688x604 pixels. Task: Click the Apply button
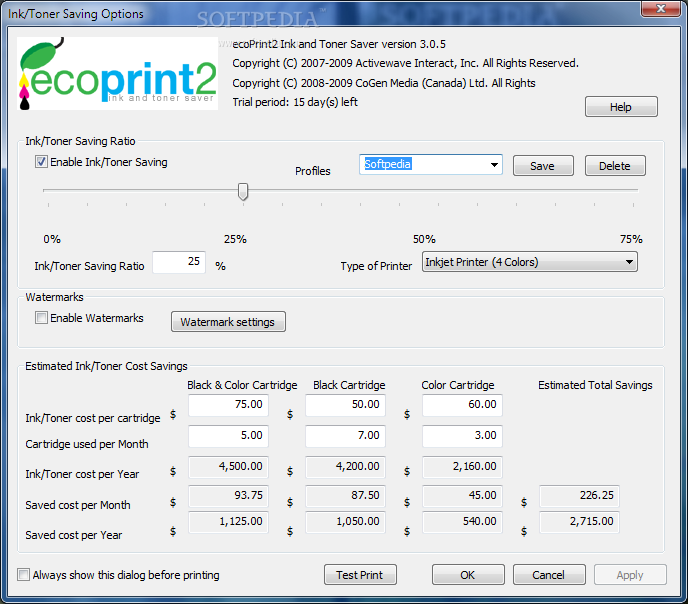point(630,575)
